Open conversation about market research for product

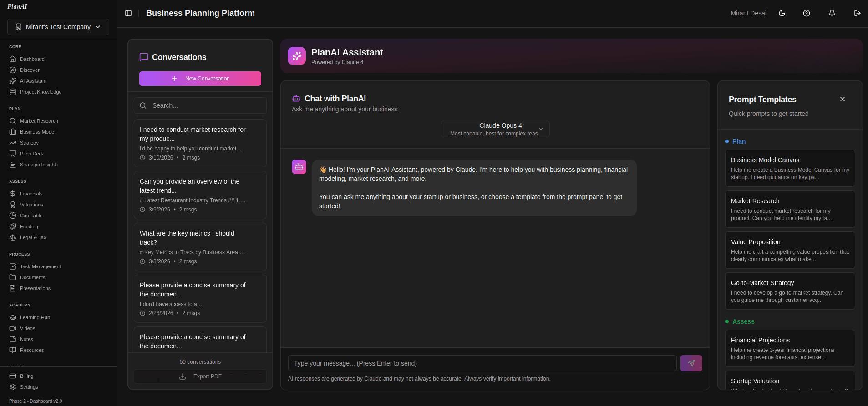point(200,143)
